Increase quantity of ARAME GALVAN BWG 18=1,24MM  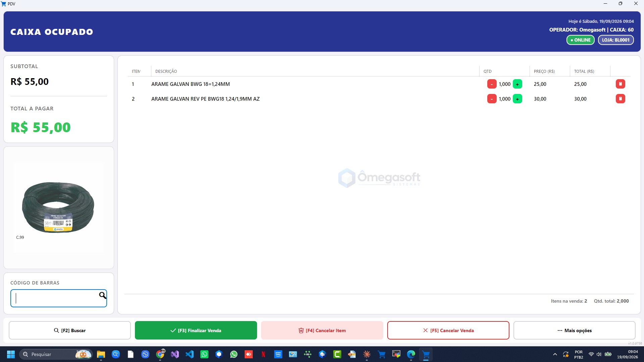pos(517,84)
